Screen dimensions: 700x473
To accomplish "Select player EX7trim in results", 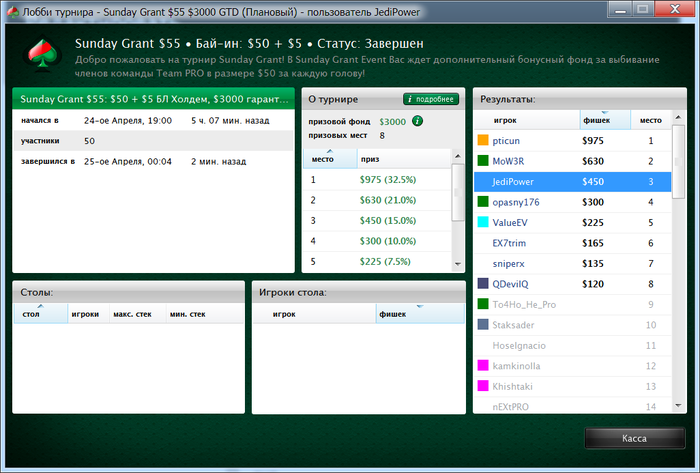I will coord(572,243).
